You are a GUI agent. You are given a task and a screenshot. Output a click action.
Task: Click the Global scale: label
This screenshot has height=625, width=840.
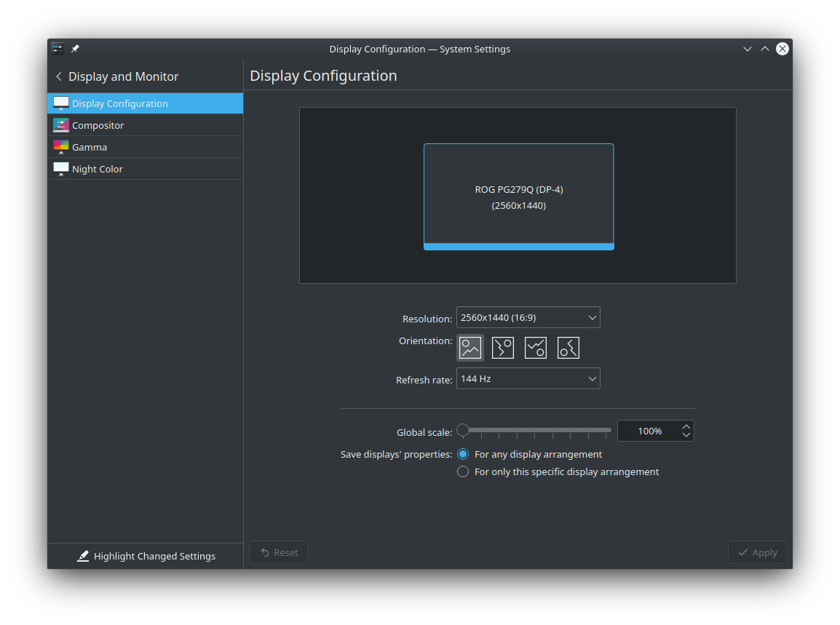(x=424, y=432)
